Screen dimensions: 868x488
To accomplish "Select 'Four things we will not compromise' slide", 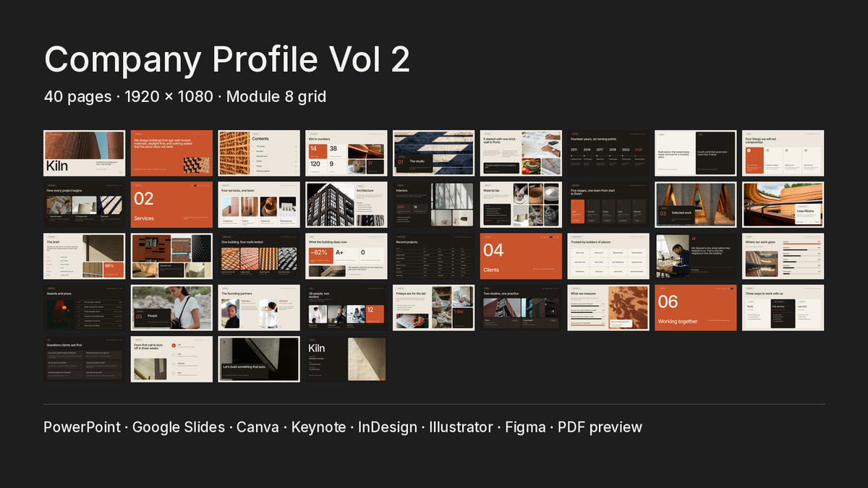I will pyautogui.click(x=783, y=153).
